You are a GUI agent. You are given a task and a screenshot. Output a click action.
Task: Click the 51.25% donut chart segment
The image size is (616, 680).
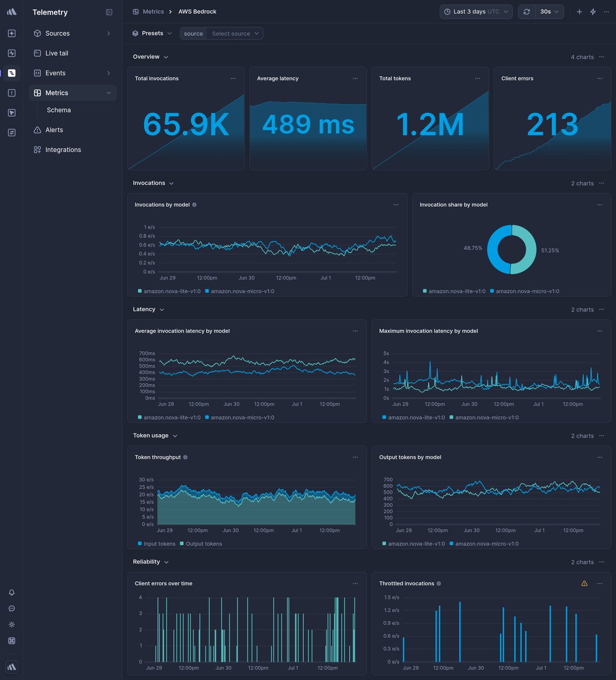pyautogui.click(x=531, y=250)
